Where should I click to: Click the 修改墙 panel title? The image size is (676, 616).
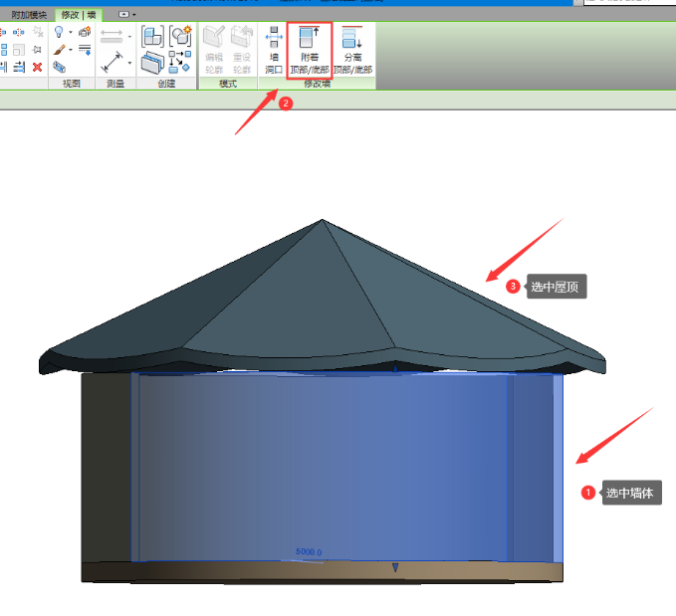tap(318, 84)
